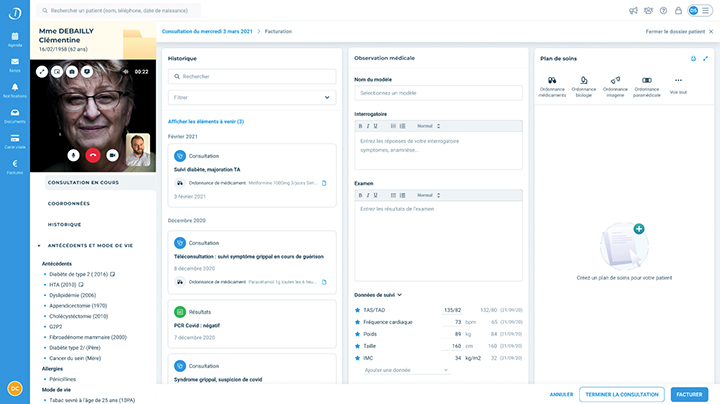Toggle the star next to Poids
This screenshot has width=720, height=404.
pos(359,334)
